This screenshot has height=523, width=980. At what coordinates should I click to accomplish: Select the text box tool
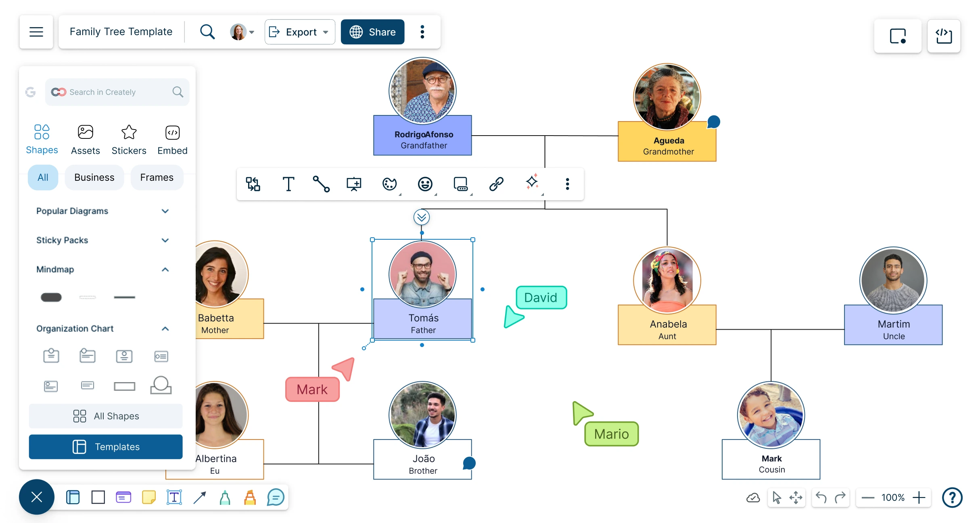[x=174, y=497]
